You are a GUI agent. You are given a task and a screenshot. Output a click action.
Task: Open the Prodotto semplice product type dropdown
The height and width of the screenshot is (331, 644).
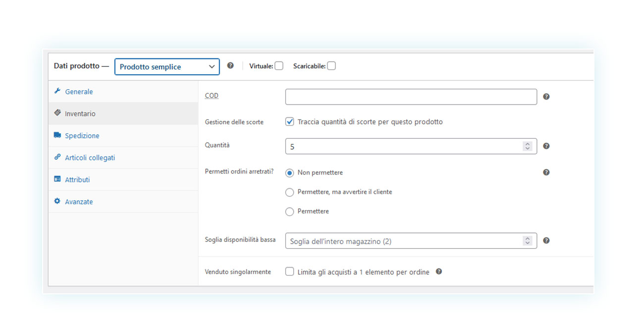pos(167,66)
